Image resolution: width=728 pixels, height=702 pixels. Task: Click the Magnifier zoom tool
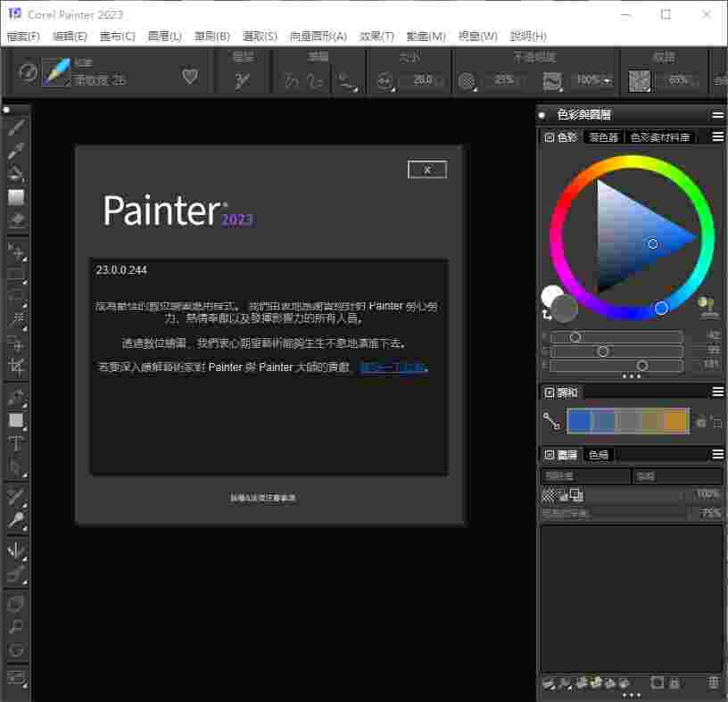pyautogui.click(x=16, y=626)
